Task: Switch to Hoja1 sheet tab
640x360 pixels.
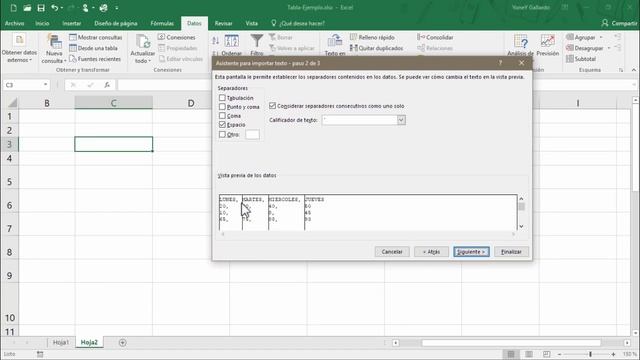Action: pos(61,342)
